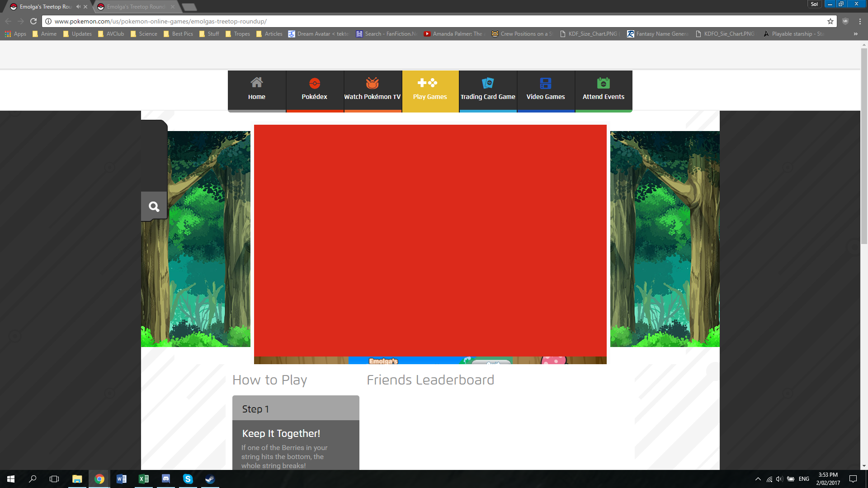Open a new tab

click(189, 7)
